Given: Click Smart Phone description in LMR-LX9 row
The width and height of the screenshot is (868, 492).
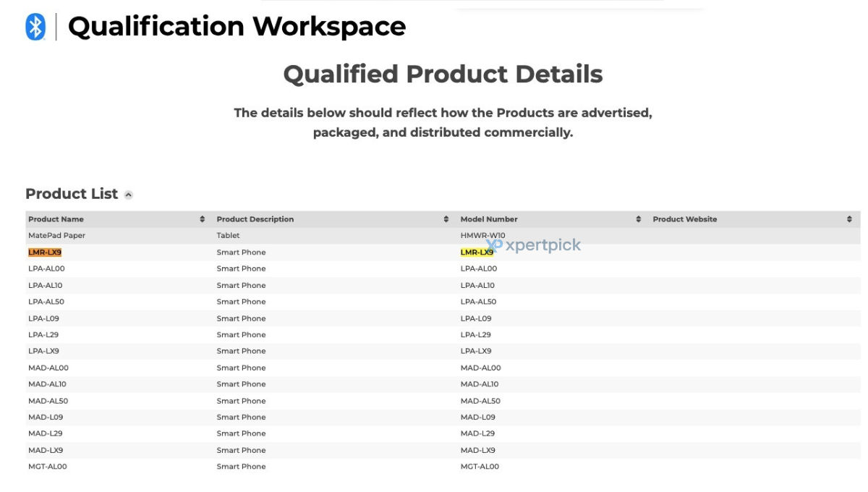Looking at the screenshot, I should tap(241, 253).
